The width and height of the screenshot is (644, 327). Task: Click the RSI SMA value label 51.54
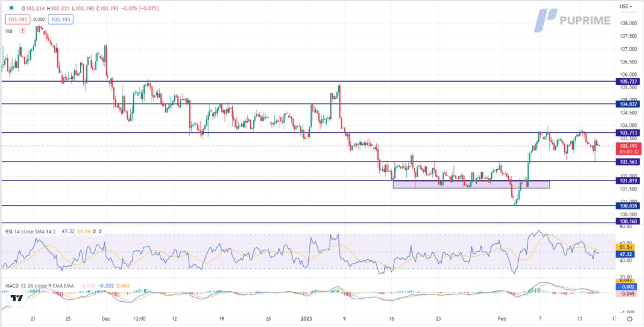coord(626,248)
